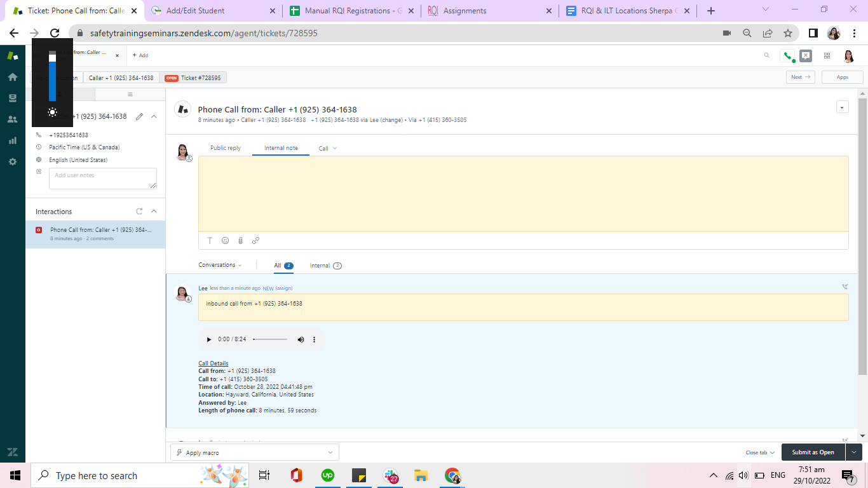Click the Zendesk search magnifier icon
Viewport: 868px width, 488px height.
click(767, 56)
